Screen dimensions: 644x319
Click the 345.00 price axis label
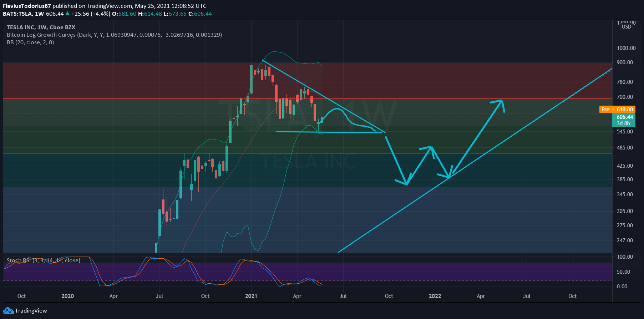tap(625, 194)
